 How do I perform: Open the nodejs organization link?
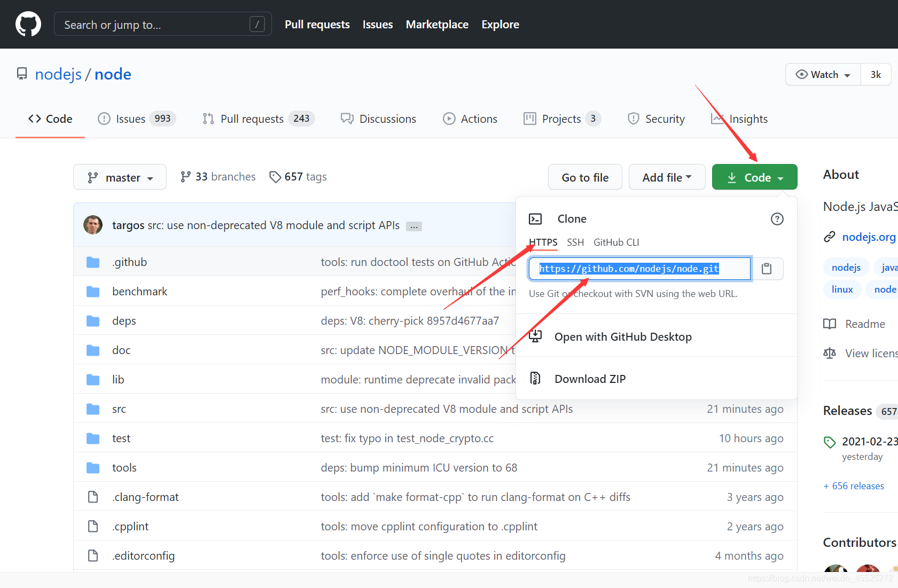click(58, 74)
